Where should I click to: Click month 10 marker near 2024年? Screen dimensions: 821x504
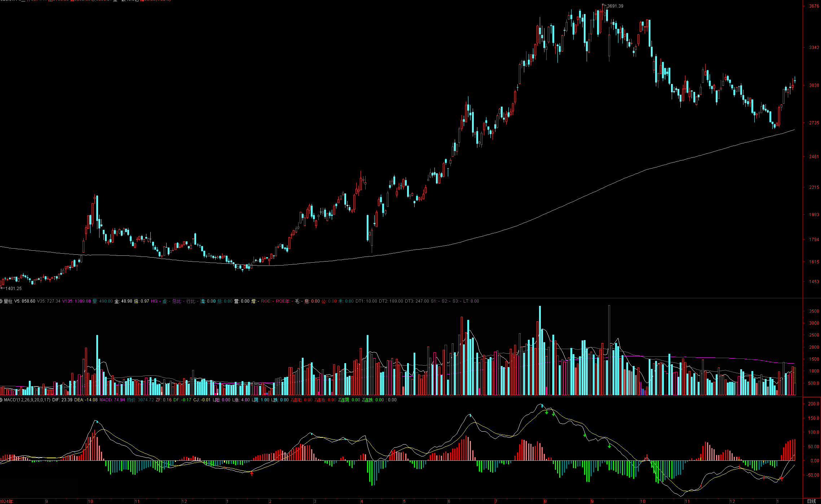[x=91, y=501]
